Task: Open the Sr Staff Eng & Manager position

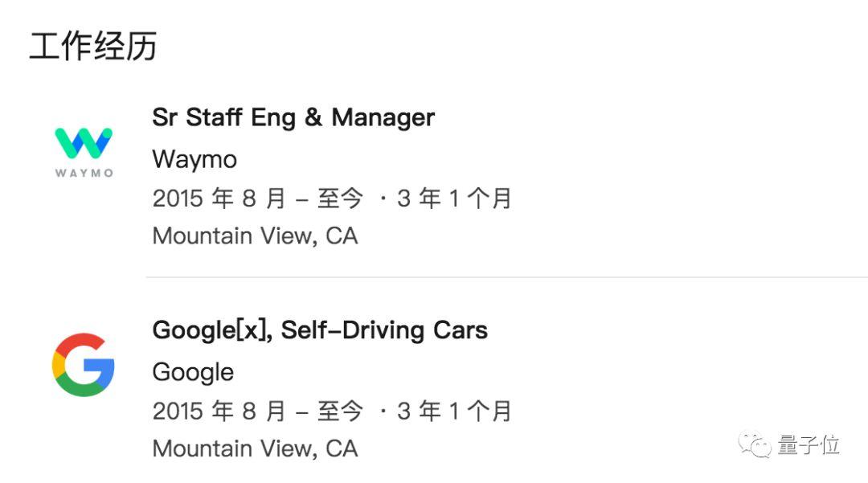Action: coord(293,117)
